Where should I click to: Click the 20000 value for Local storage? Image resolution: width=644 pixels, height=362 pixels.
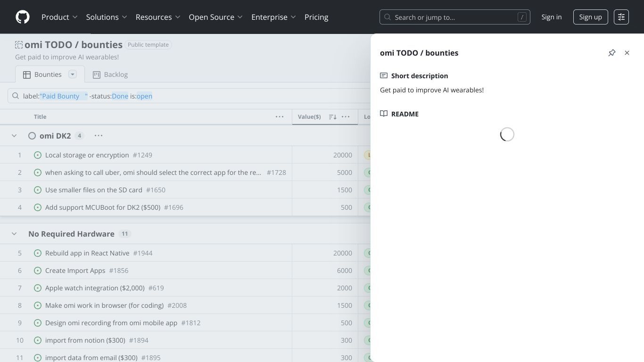pos(343,155)
